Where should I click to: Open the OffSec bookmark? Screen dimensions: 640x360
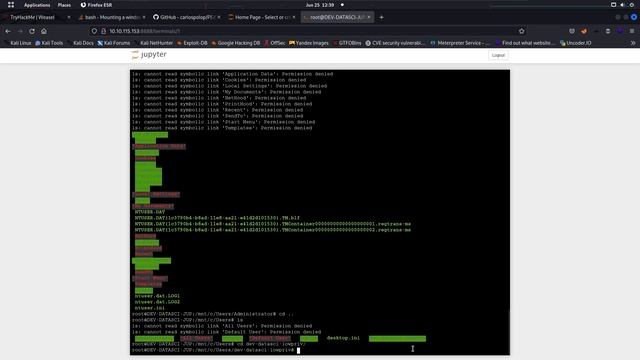275,43
